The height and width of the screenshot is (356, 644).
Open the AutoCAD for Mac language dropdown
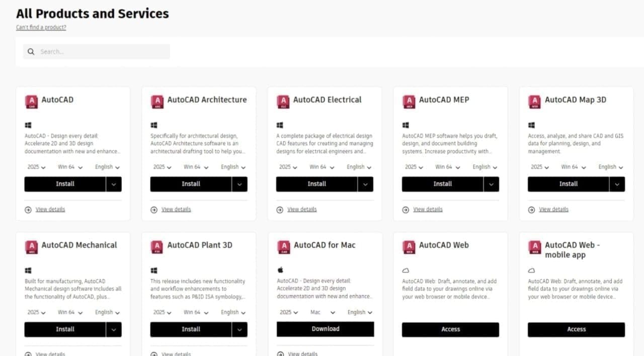[x=360, y=312]
